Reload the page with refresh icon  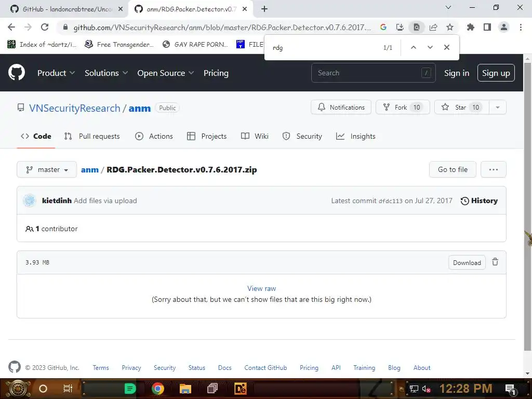45,27
